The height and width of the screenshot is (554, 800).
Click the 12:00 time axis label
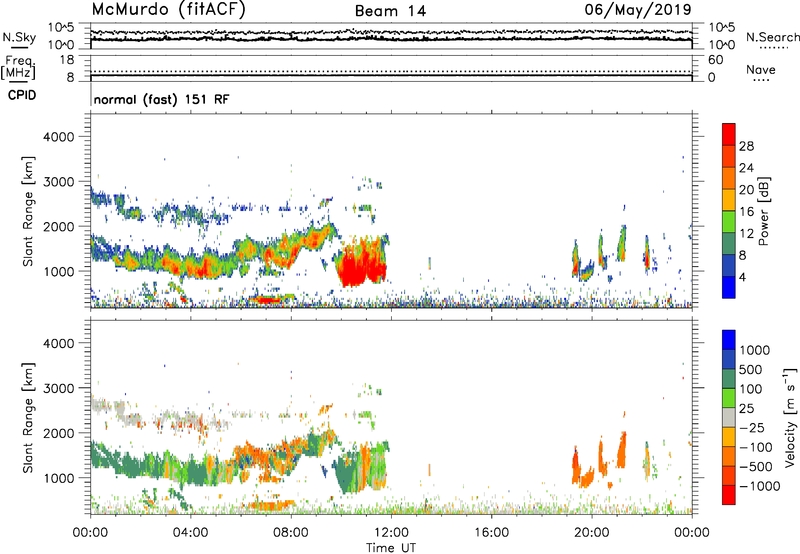391,533
